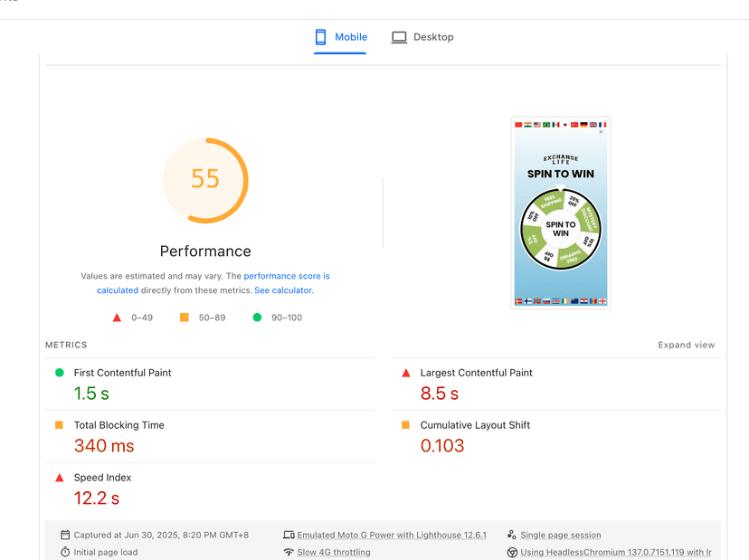
Task: Click red triangle beside Speed Index
Action: pos(60,478)
